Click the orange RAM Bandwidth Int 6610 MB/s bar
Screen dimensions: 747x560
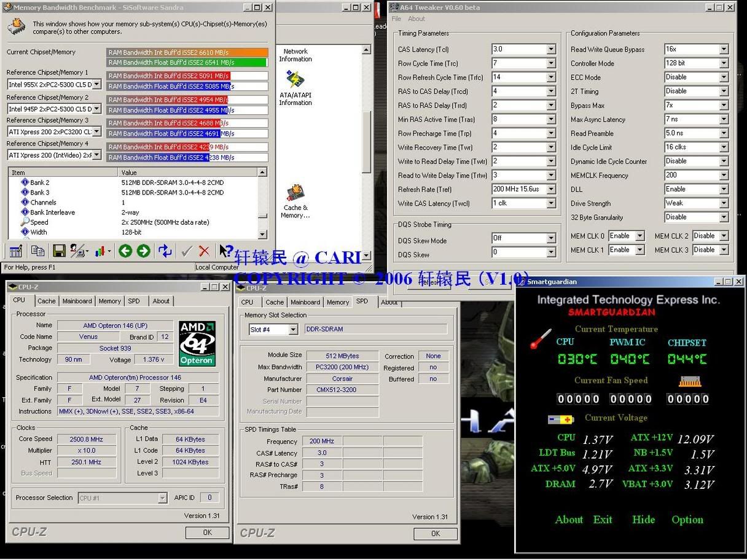[187, 53]
